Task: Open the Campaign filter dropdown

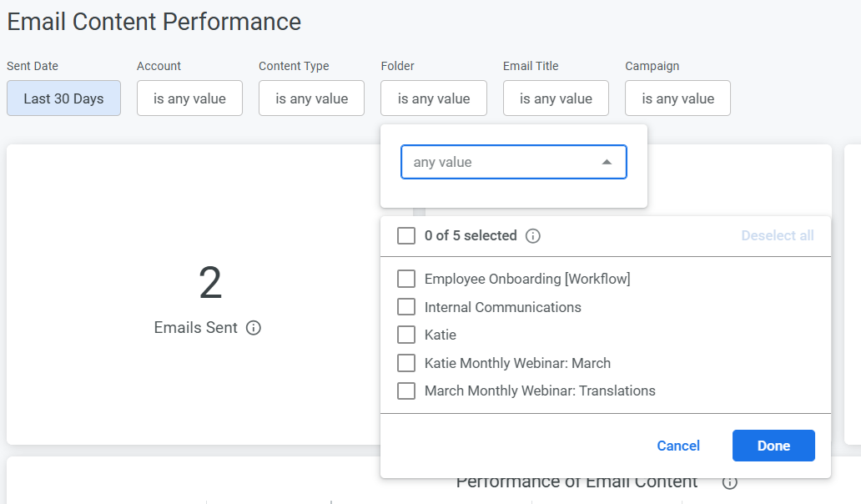Action: tap(677, 98)
